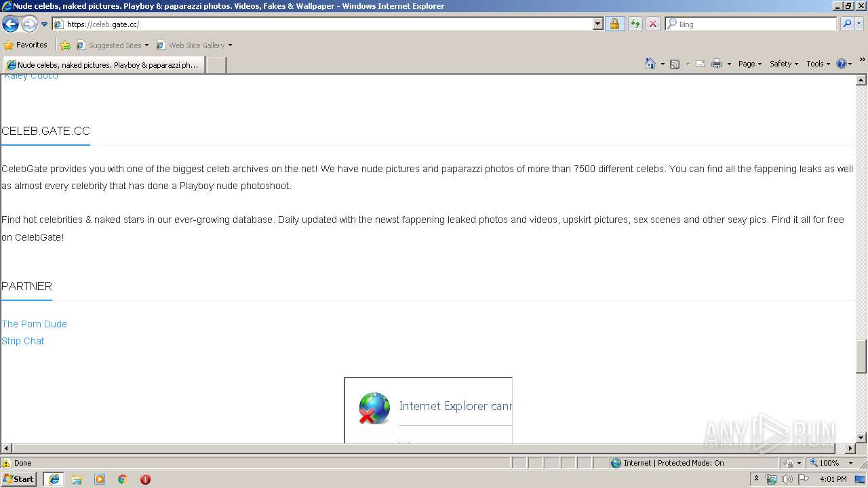Click the Forward navigation arrow
The height and width of the screenshot is (488, 868).
(29, 24)
